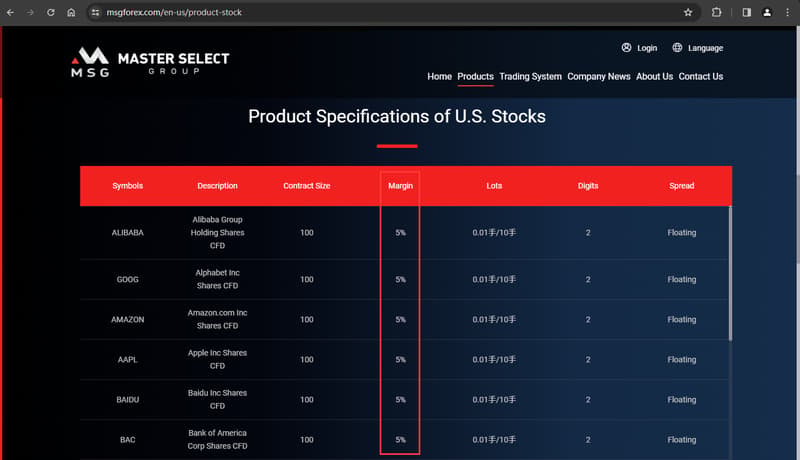This screenshot has width=800, height=460.
Task: Click the browser forward arrow
Action: (31, 12)
